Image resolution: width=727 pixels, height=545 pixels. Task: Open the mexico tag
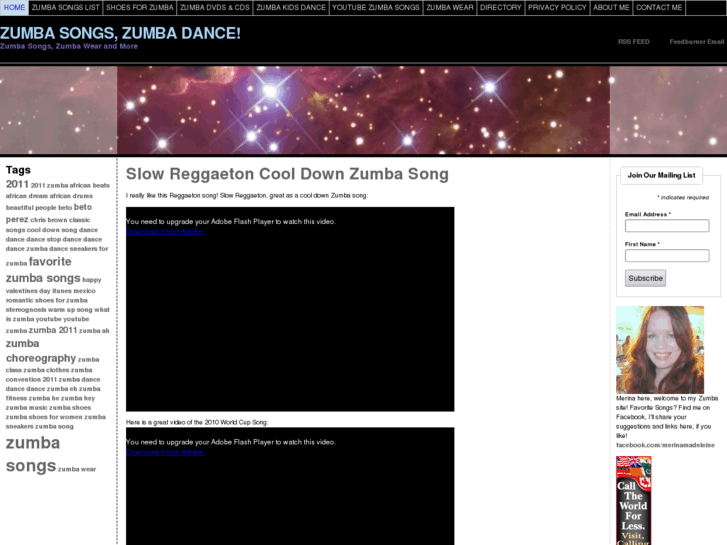[x=84, y=291]
